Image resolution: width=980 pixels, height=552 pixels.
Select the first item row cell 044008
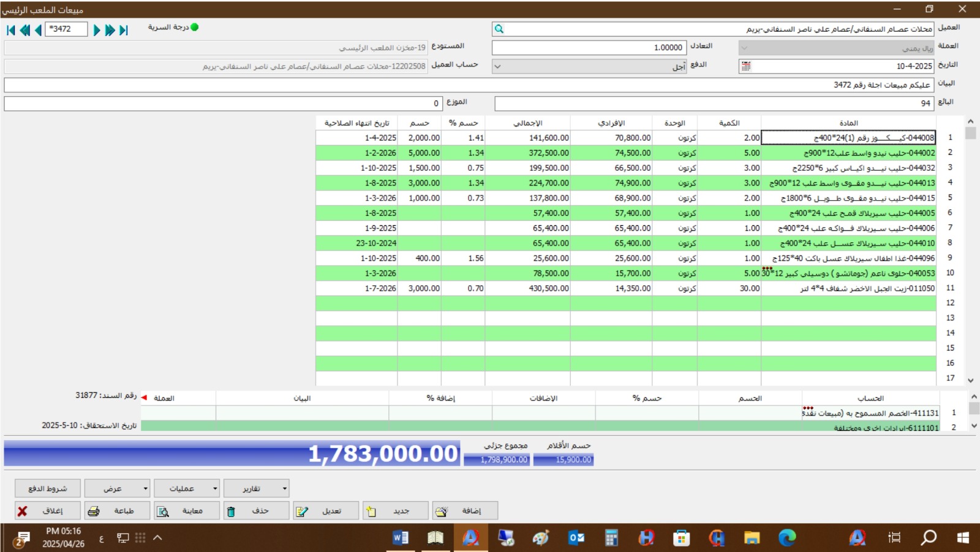point(848,138)
